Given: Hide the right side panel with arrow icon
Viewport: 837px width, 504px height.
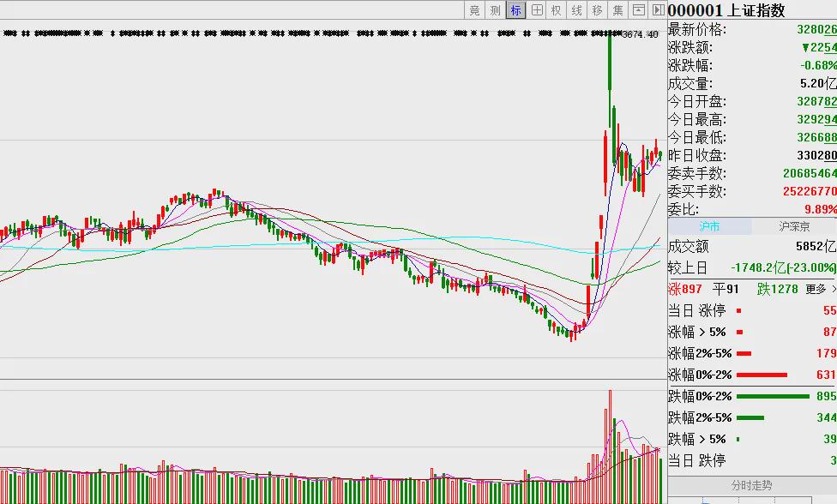Looking at the screenshot, I should point(658,10).
